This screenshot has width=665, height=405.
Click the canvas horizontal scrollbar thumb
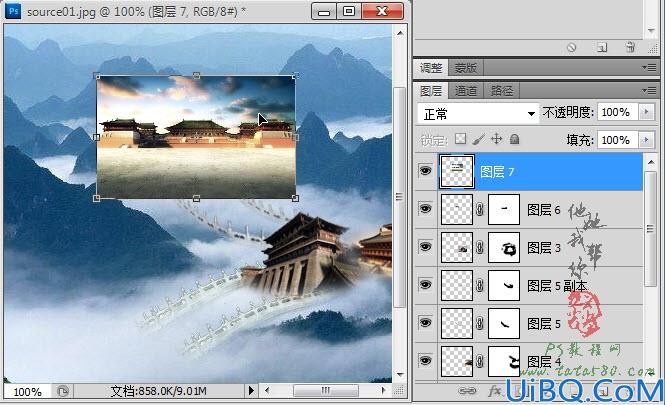pos(326,390)
